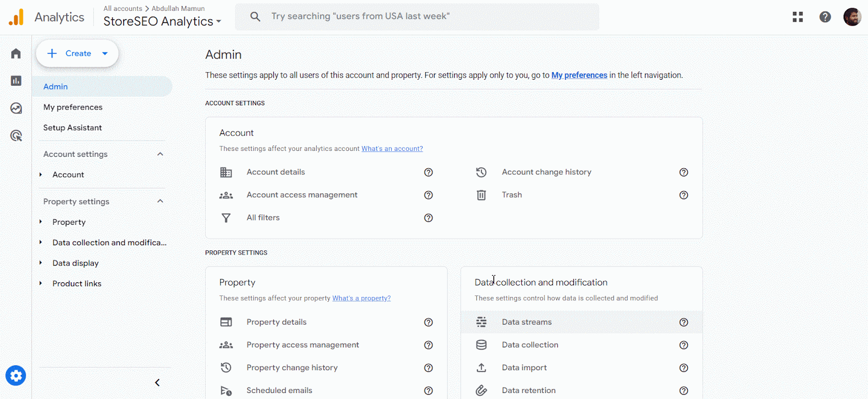Viewport: 868px width, 399px height.
Task: Click the Trash bin icon
Action: [481, 195]
